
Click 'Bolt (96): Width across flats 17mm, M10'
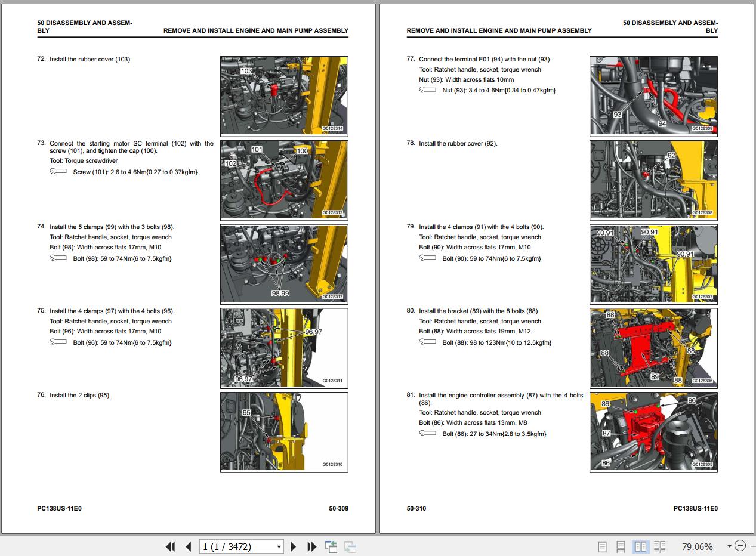(106, 332)
